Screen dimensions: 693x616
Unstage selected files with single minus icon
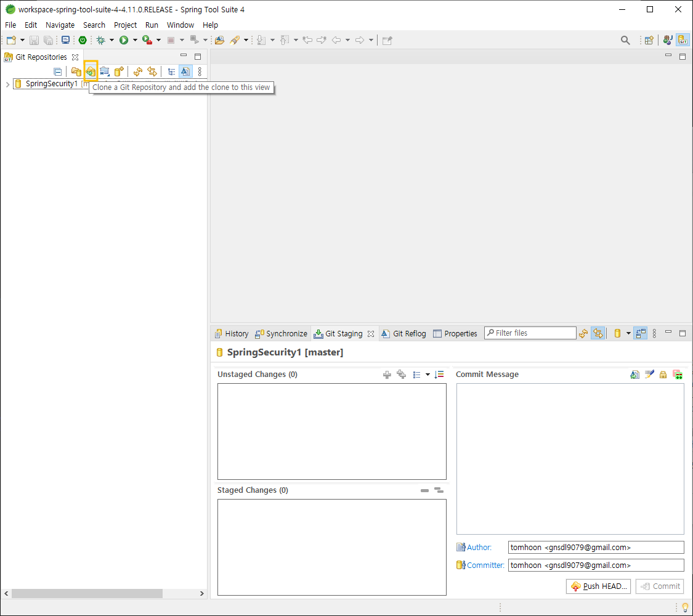[424, 490]
